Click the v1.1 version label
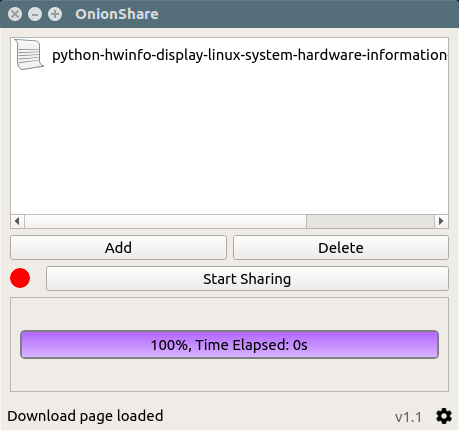The image size is (459, 431). (408, 417)
